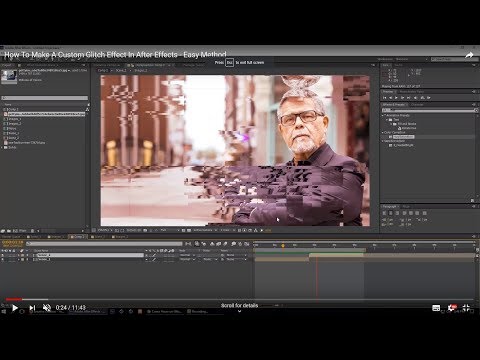
Task: Click the YouTube share arrow
Action: pos(469,55)
